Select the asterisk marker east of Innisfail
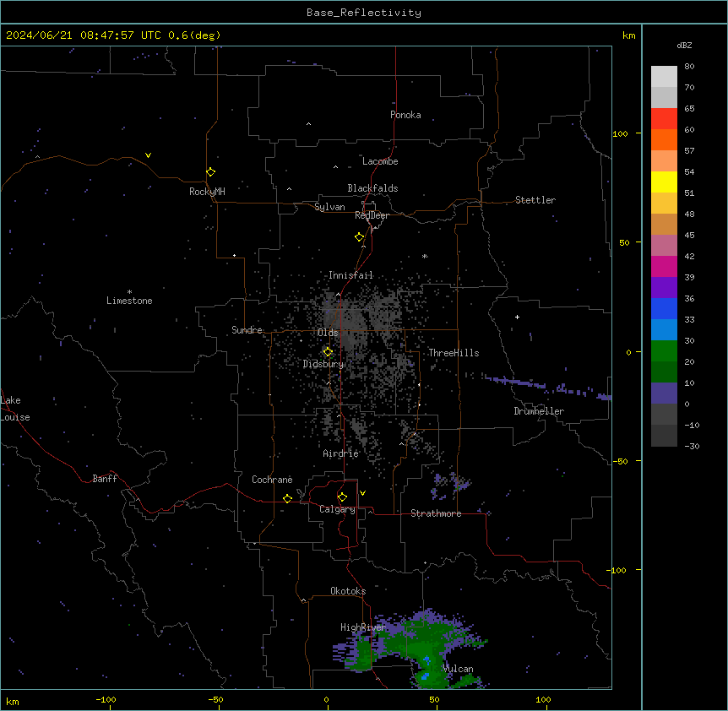The image size is (728, 711). (425, 256)
